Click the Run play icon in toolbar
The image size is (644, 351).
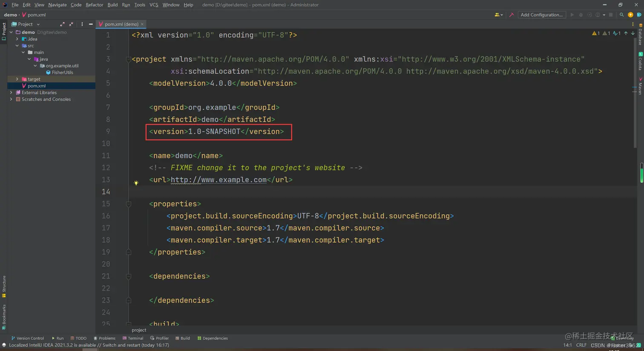(572, 15)
